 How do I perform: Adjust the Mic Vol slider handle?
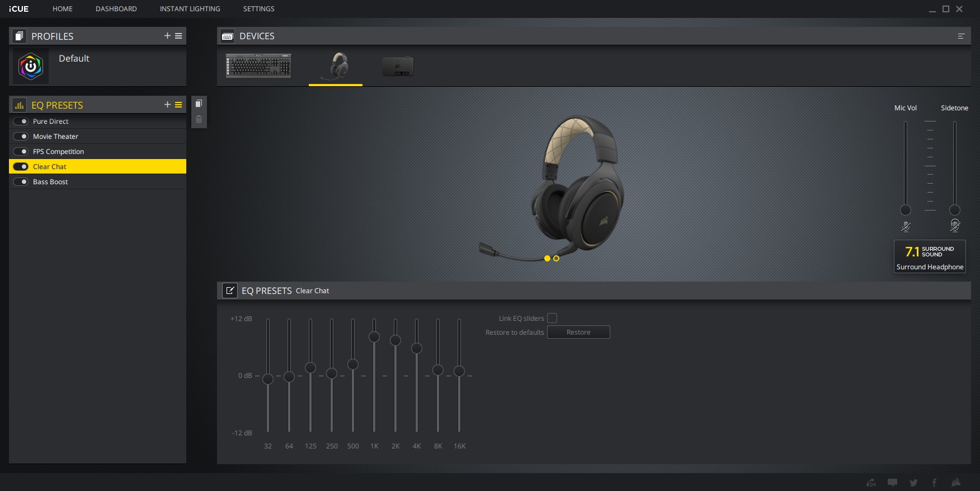[905, 210]
